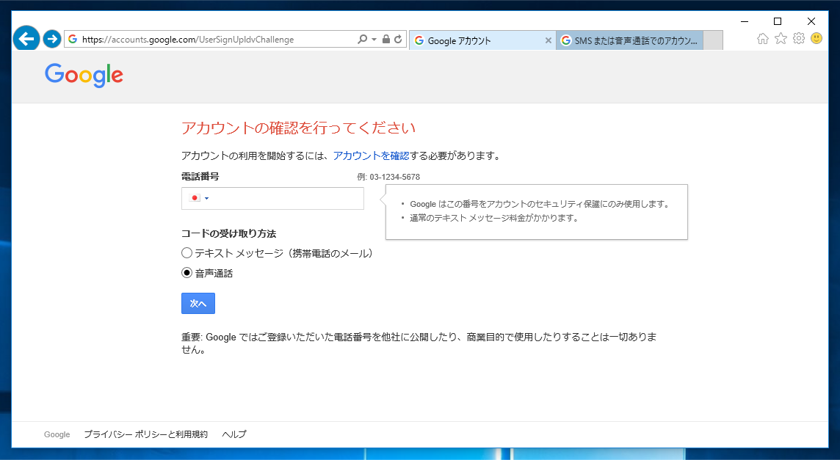
Task: Click the Favorites star icon
Action: (781, 38)
